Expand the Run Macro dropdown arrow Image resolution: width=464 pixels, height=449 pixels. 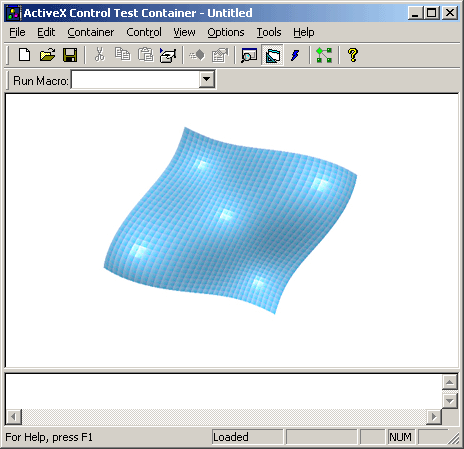tap(207, 79)
